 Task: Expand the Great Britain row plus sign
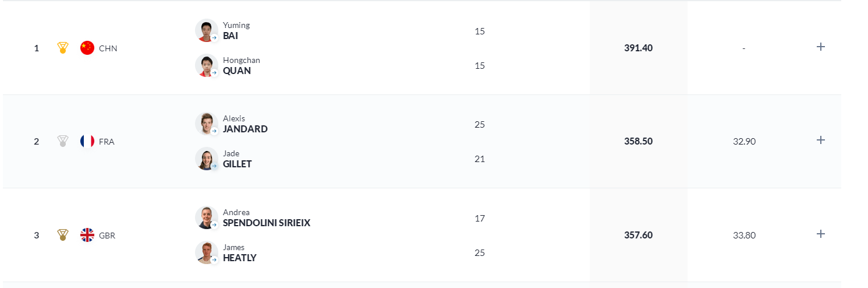(x=821, y=234)
